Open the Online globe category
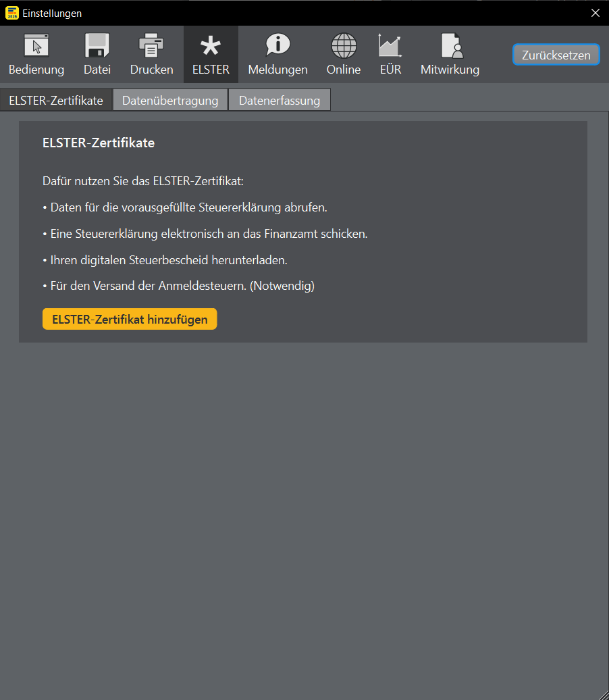 point(344,54)
